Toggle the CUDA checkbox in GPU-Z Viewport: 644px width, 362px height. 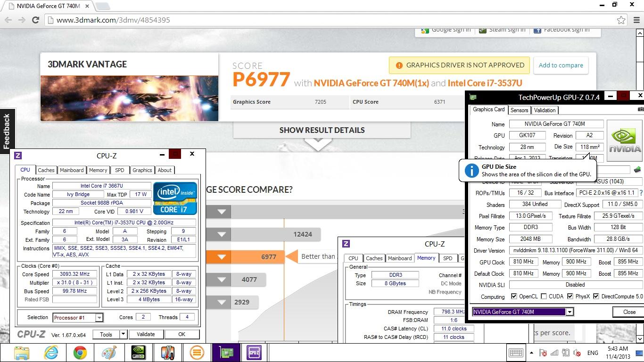(544, 296)
